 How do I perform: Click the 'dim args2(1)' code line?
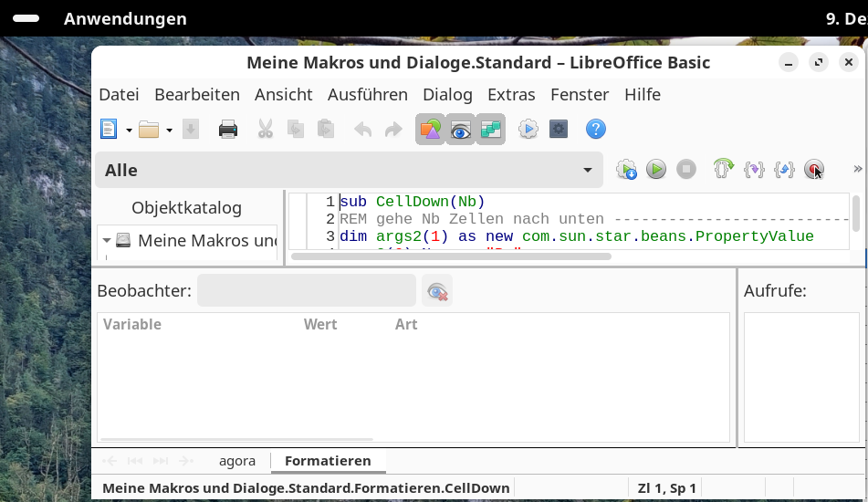576,236
